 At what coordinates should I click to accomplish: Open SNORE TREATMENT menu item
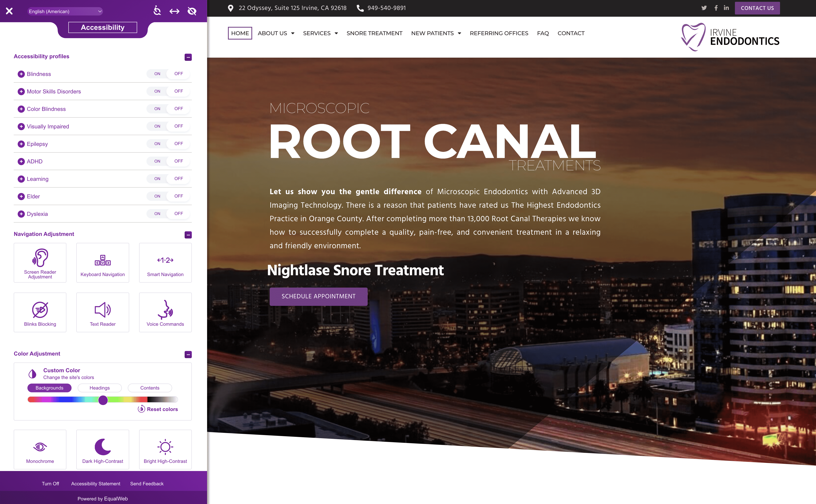[374, 33]
